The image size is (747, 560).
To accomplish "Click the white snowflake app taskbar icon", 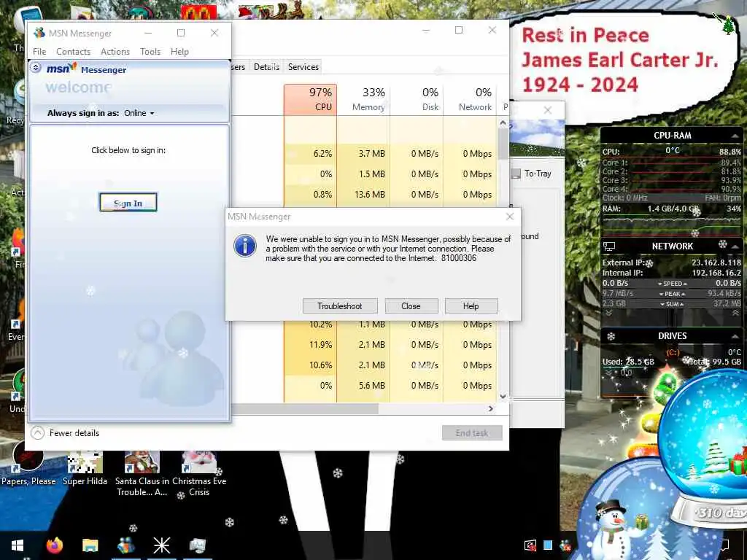I will (161, 545).
